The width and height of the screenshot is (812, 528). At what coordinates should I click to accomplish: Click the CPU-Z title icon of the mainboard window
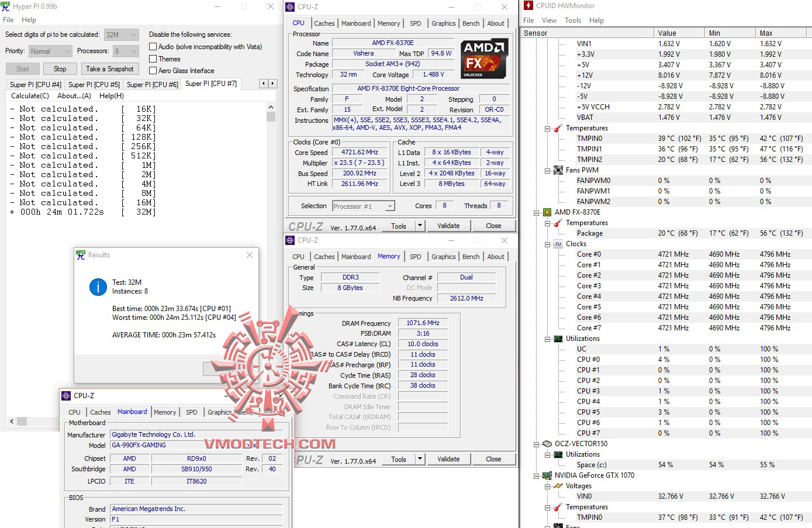pos(66,396)
